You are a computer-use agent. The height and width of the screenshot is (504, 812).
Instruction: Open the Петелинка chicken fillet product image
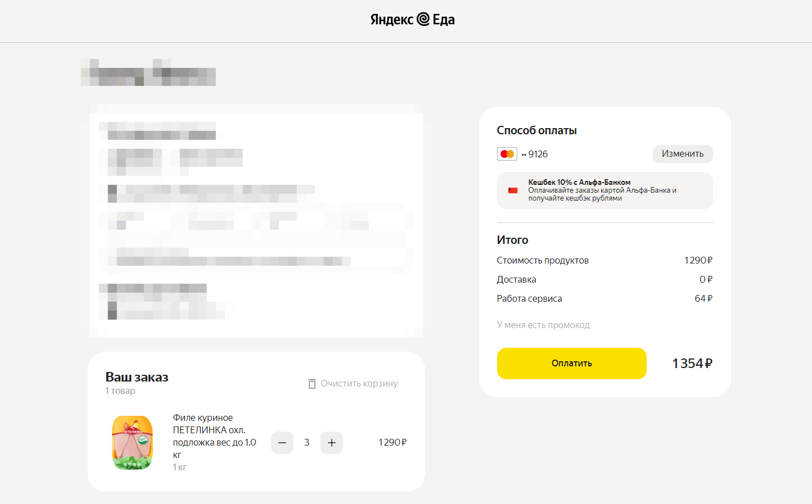coord(132,443)
